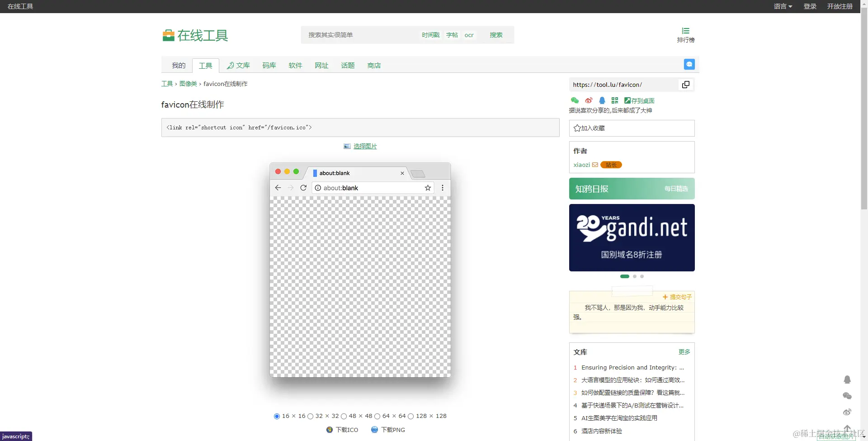Click the mail icon beside xiaozi
The height and width of the screenshot is (441, 868).
pyautogui.click(x=595, y=165)
